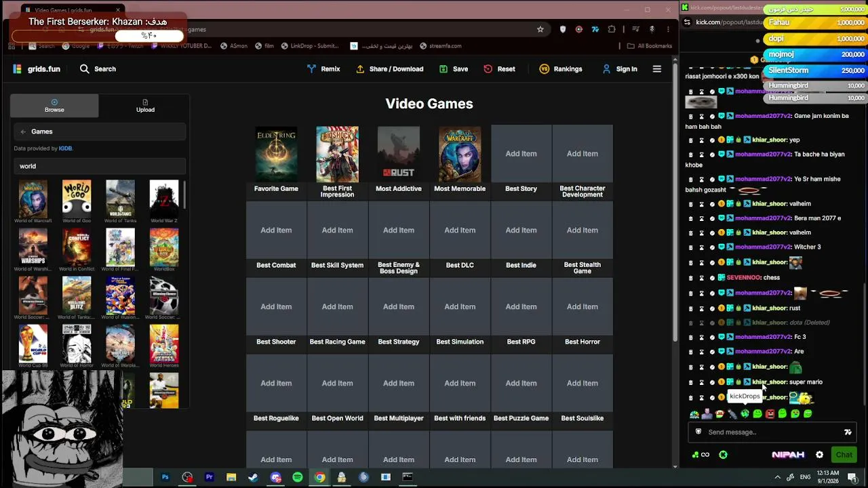Add an item to the Best Strategy slot
Image resolution: width=868 pixels, height=488 pixels.
pyautogui.click(x=399, y=307)
